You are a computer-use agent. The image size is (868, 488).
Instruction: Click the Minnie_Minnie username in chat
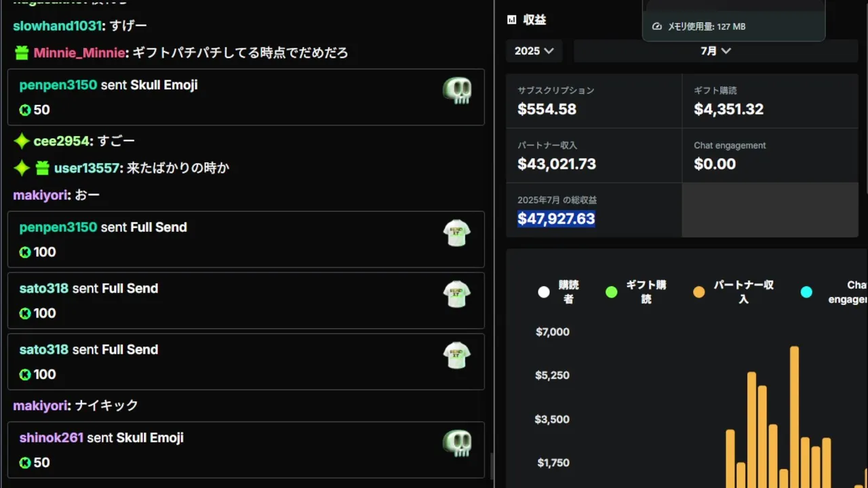click(79, 53)
